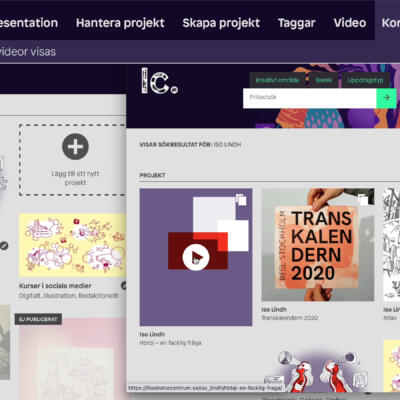The width and height of the screenshot is (400, 400).
Task: Open the Video menu item
Action: point(350,23)
